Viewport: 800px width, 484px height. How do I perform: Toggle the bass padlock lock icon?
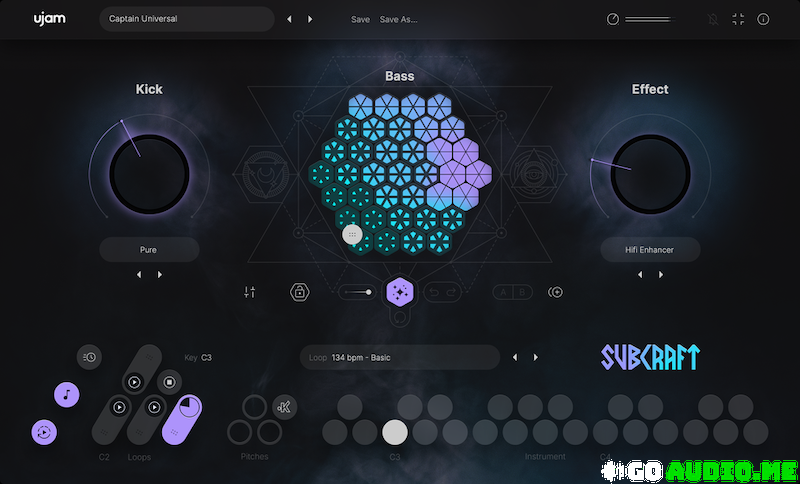coord(298,292)
